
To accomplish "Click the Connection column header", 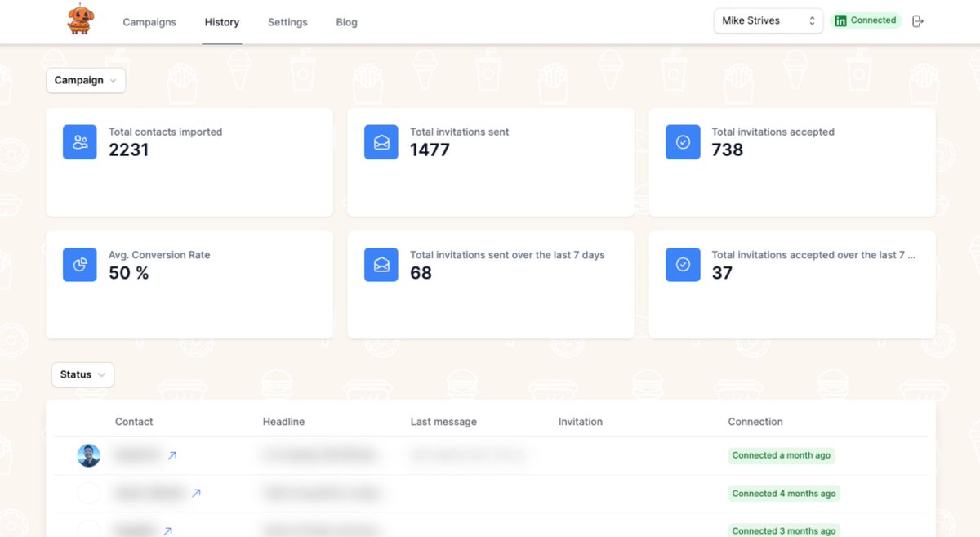I will pyautogui.click(x=755, y=422).
